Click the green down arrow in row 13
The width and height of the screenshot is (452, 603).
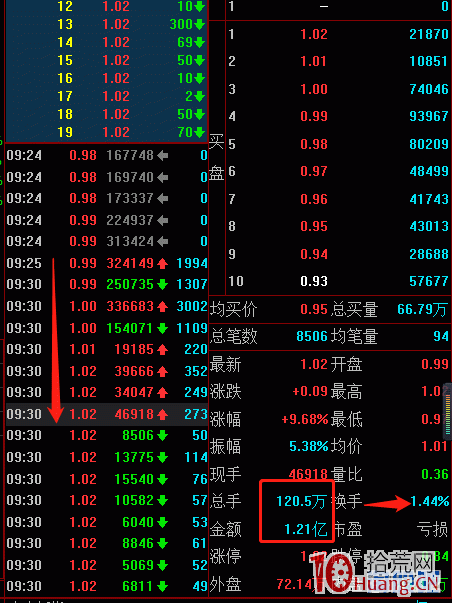pos(199,25)
